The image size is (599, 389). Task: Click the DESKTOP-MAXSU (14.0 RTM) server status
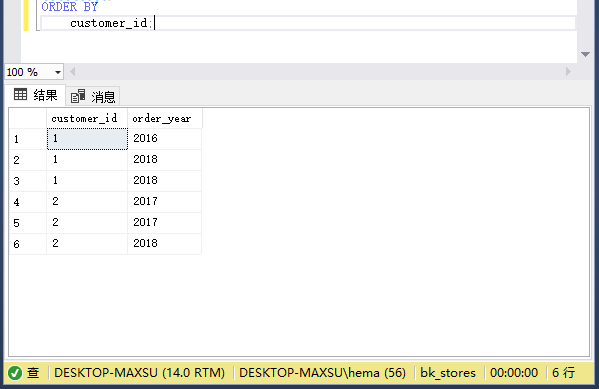[x=139, y=373]
